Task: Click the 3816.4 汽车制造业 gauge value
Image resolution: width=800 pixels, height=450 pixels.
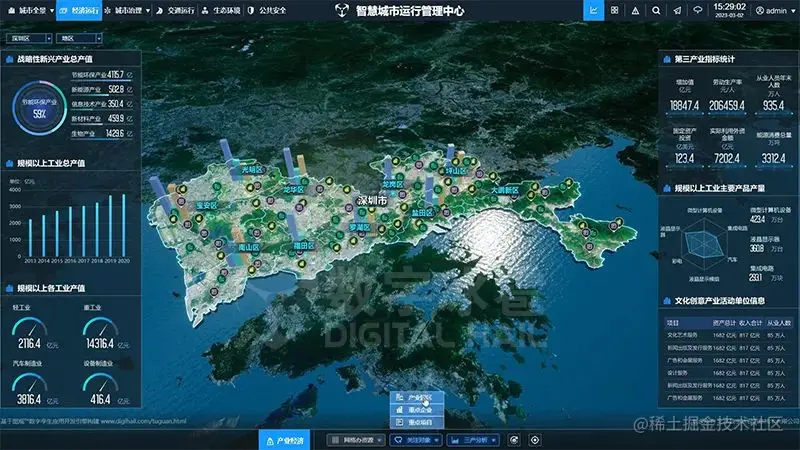Action: click(x=29, y=399)
